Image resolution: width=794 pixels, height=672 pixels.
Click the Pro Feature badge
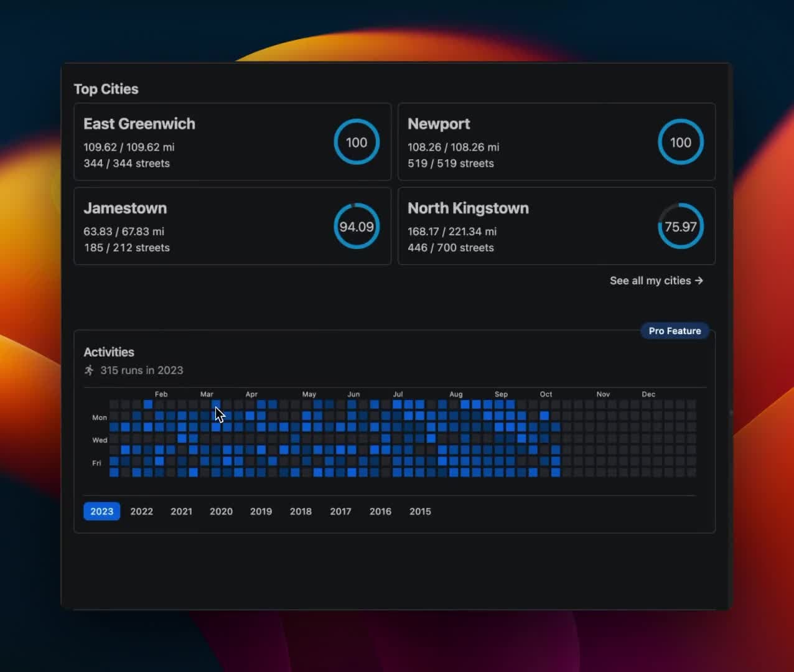coord(675,331)
